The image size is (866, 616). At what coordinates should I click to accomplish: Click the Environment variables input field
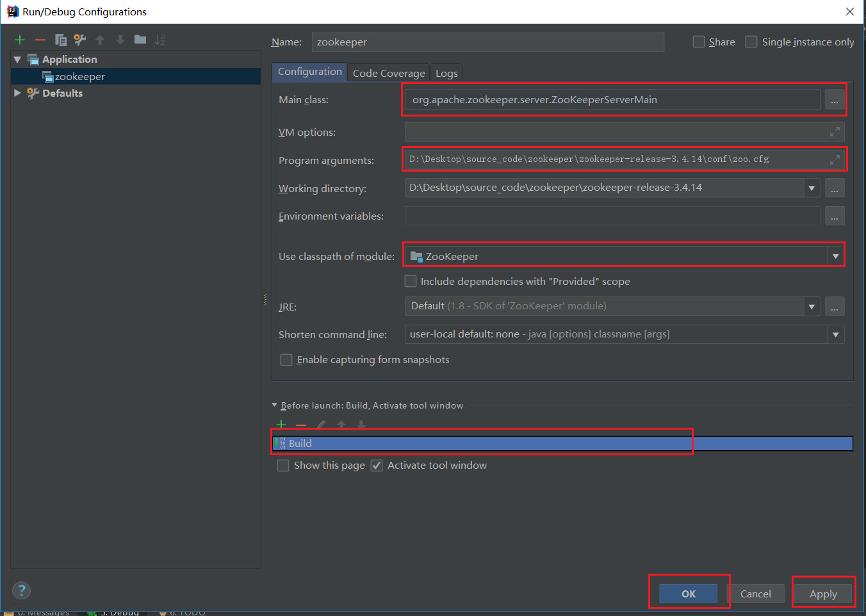612,216
